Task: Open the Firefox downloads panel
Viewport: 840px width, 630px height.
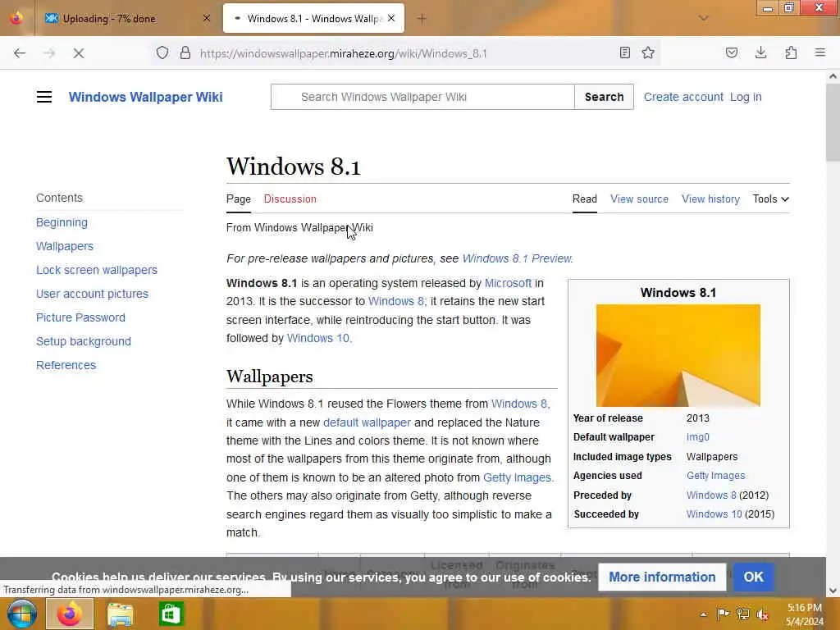Action: (x=760, y=52)
